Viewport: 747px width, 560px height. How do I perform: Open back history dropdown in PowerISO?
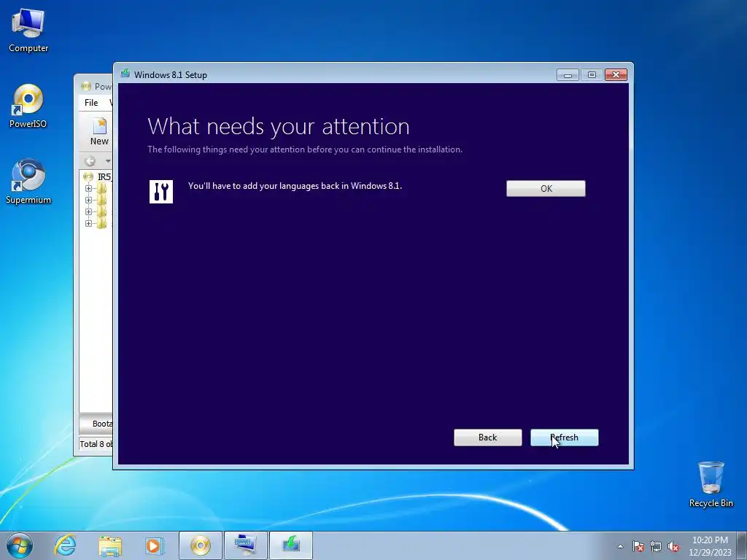pyautogui.click(x=108, y=161)
